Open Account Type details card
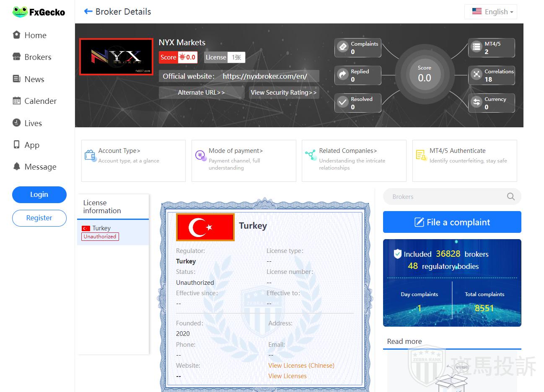The width and height of the screenshot is (544, 392). 133,160
